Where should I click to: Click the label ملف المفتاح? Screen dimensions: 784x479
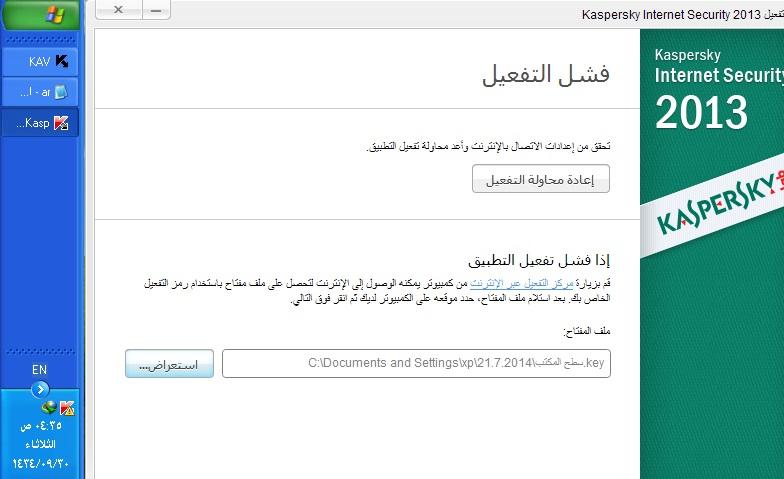586,331
